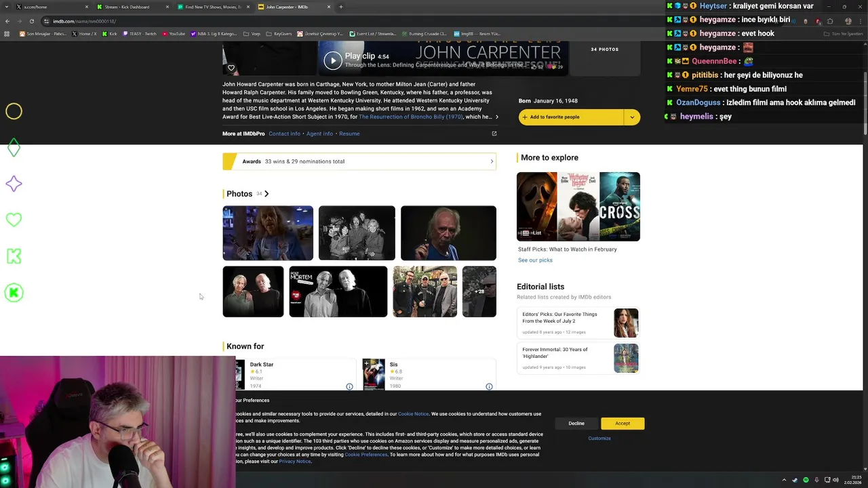Open the browser extensions puzzle icon

[x=830, y=21]
